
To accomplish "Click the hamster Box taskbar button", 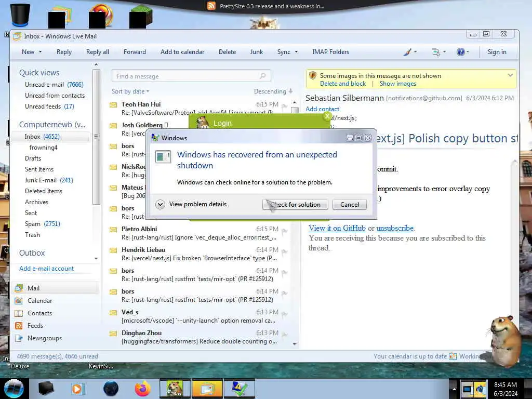I will tap(175, 389).
